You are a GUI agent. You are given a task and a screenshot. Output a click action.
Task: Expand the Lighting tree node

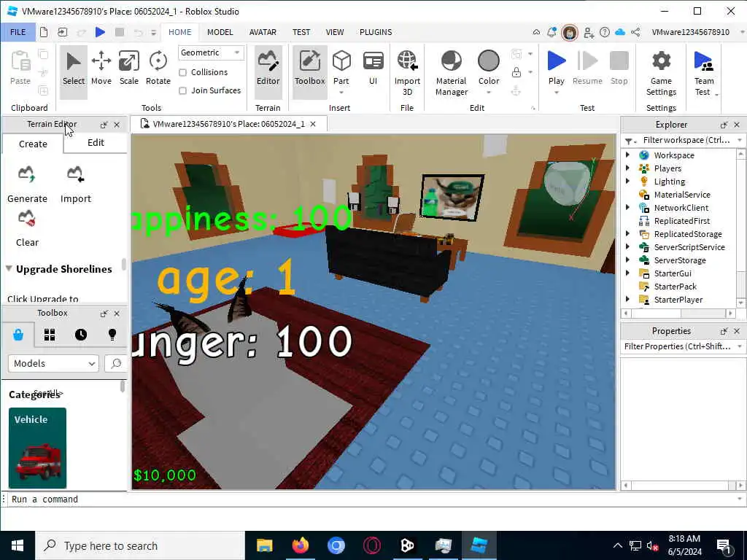[627, 181]
